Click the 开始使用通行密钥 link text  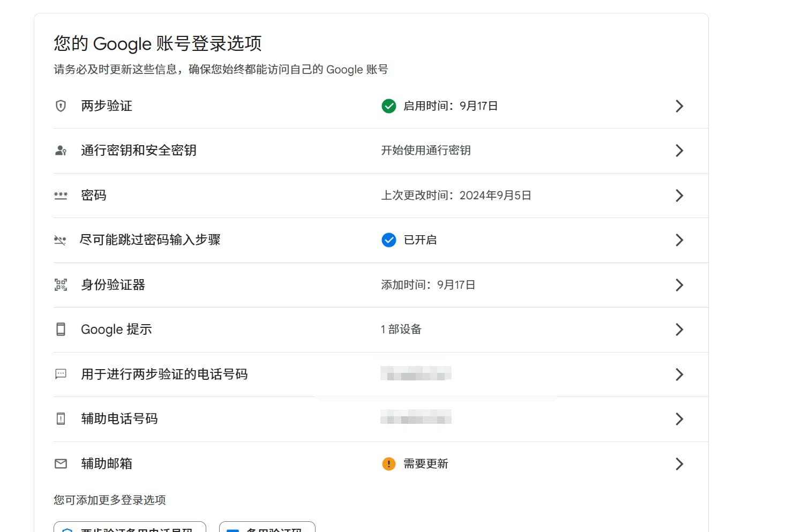click(426, 151)
